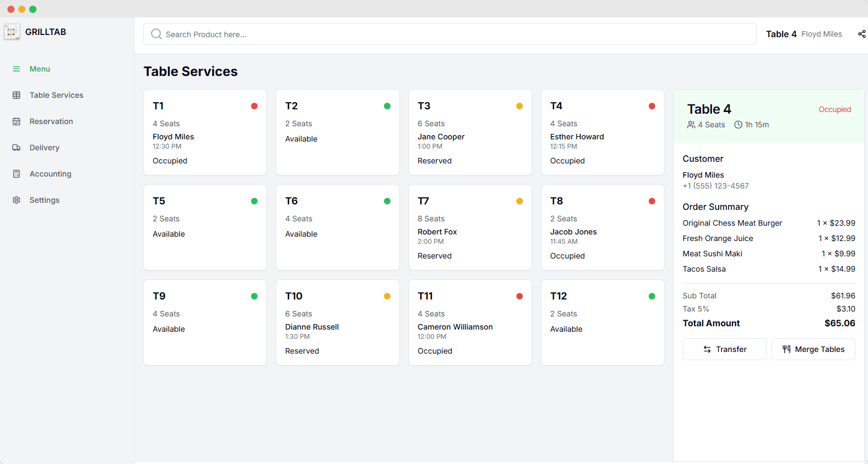Screen dimensions: 868x464
Task: Click the yellow status dot on T10
Action: tap(387, 296)
